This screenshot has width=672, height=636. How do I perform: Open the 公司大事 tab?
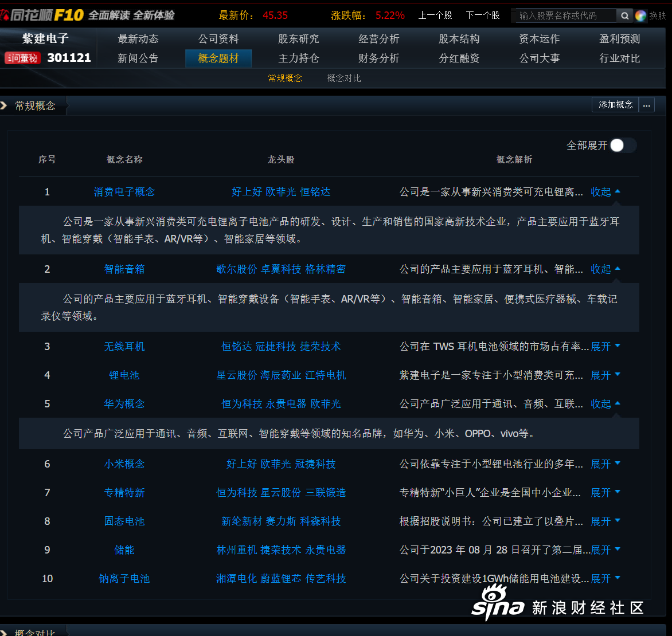click(x=539, y=58)
